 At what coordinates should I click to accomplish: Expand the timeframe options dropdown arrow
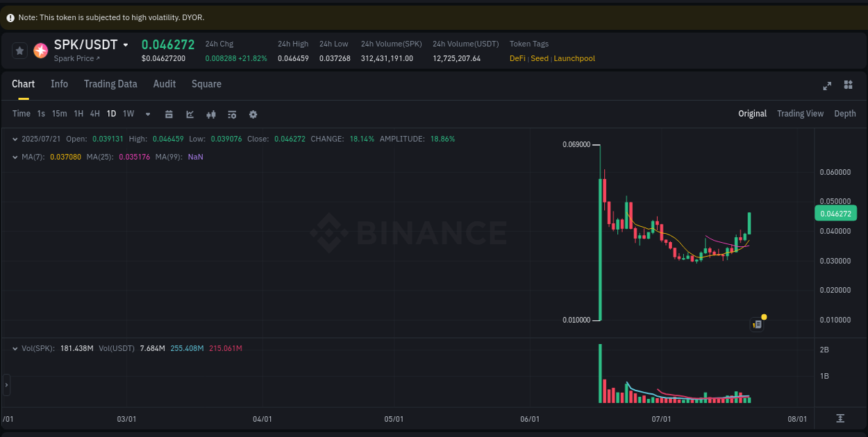[147, 114]
